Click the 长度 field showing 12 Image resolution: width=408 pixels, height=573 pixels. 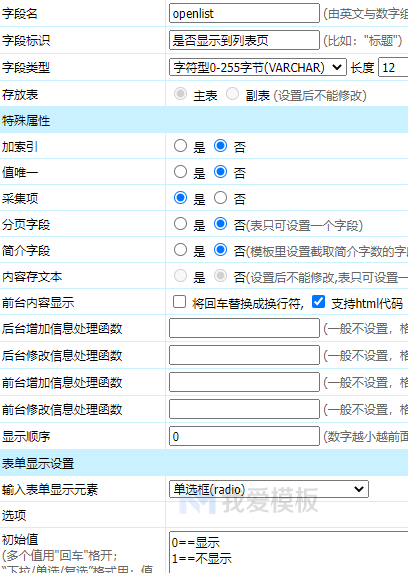[393, 67]
